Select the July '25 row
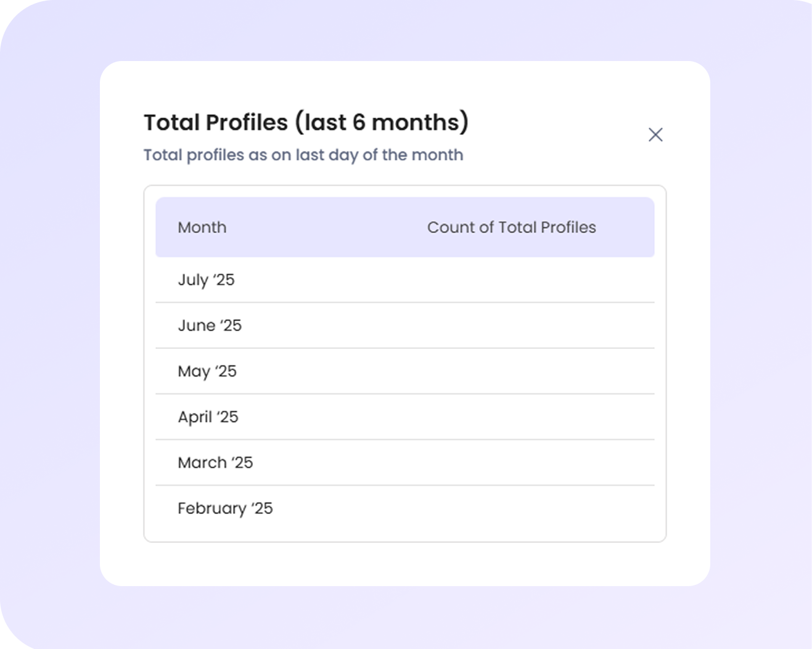Image resolution: width=812 pixels, height=649 pixels. pos(404,280)
